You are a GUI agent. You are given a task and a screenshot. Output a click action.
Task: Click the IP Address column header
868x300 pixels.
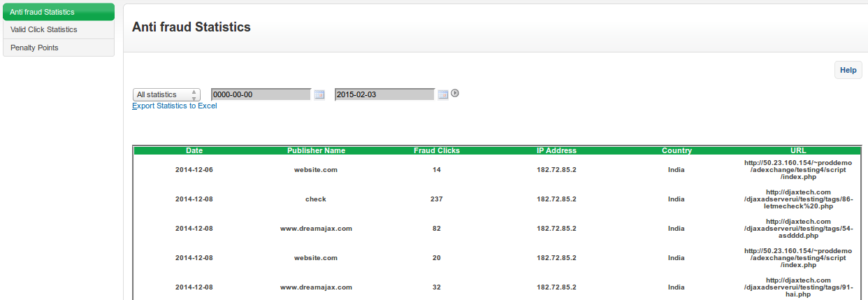tap(556, 150)
